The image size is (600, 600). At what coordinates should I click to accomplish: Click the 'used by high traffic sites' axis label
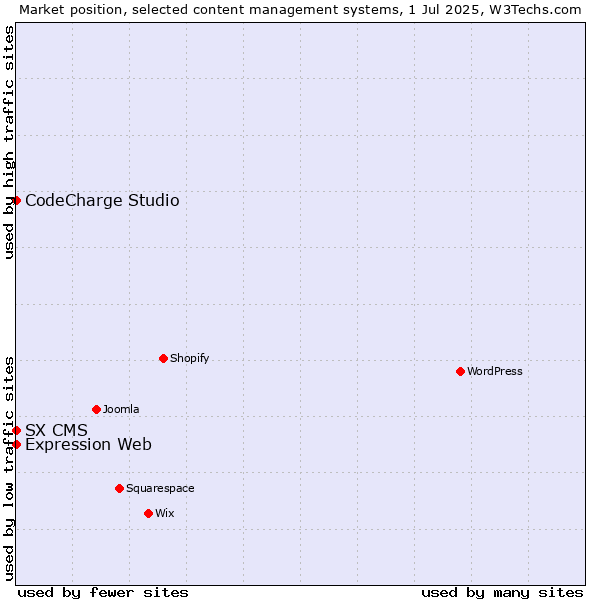pyautogui.click(x=8, y=142)
